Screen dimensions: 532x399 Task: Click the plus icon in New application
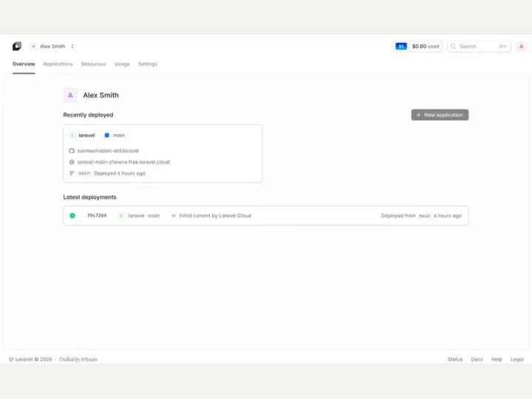[x=418, y=115]
